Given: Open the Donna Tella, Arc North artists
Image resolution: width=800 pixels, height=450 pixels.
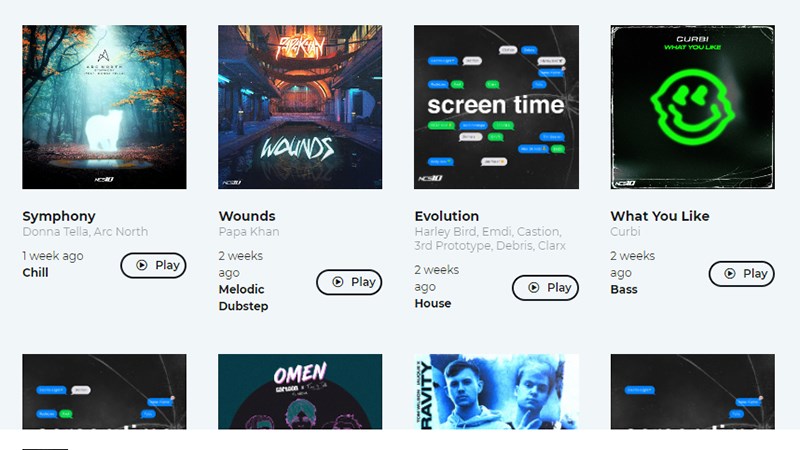Looking at the screenshot, I should [x=85, y=232].
